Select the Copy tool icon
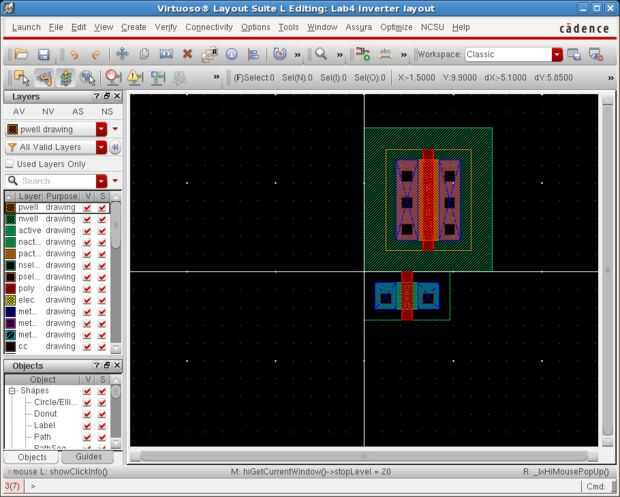The width and height of the screenshot is (620, 497). tap(144, 54)
